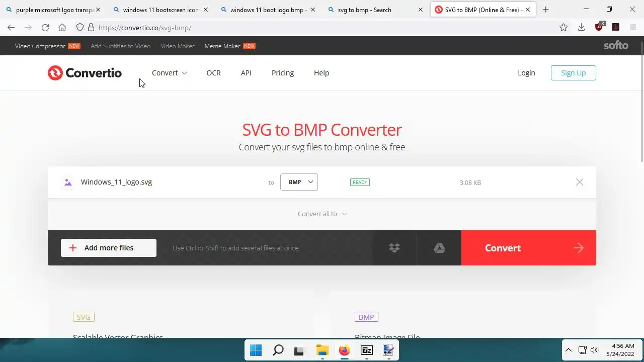Click the uBlock Origin extension icon
The width and height of the screenshot is (644, 362).
[x=599, y=27]
